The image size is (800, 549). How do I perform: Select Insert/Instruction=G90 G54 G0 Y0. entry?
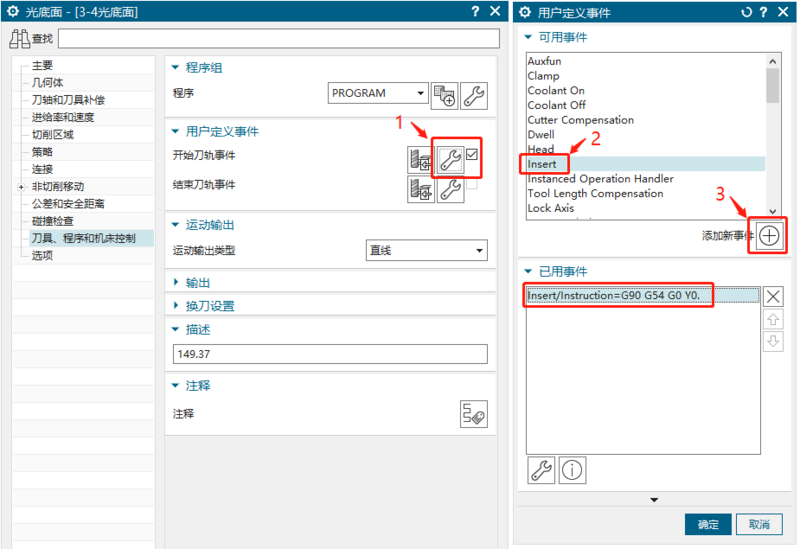click(x=643, y=296)
